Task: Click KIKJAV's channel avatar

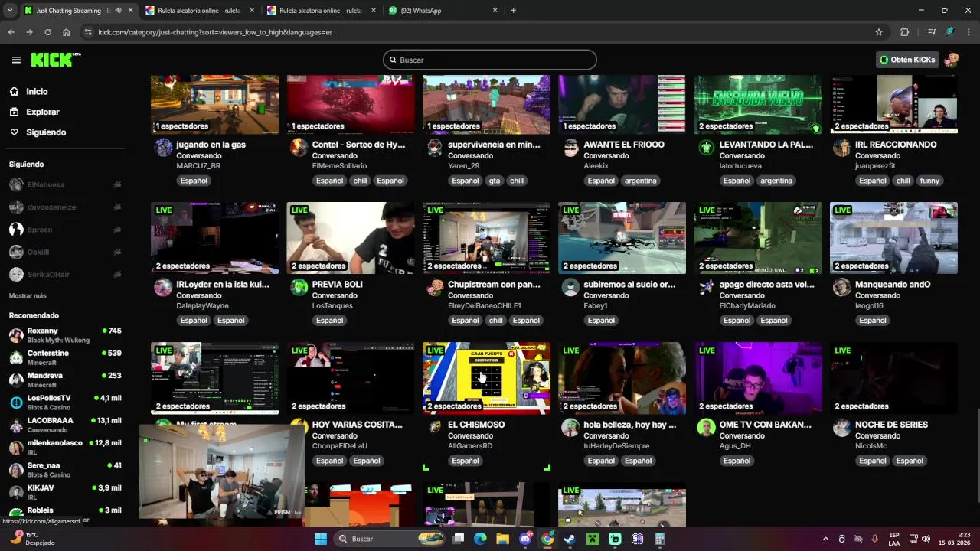Action: pyautogui.click(x=16, y=492)
